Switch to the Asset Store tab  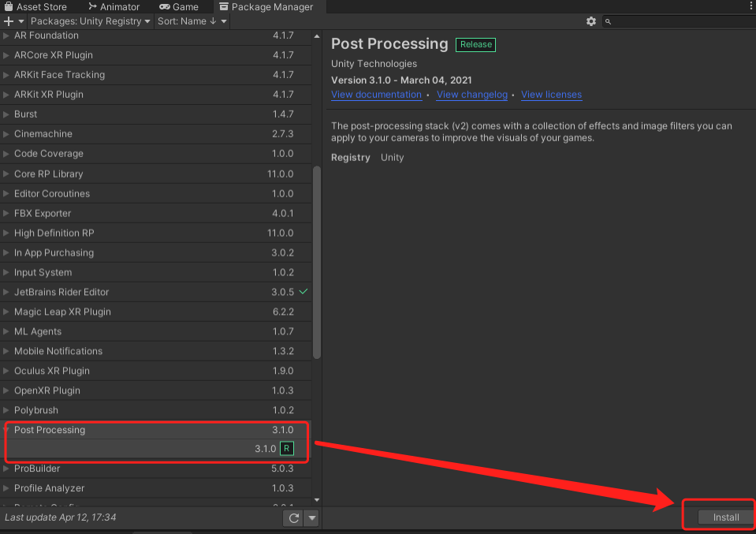tap(35, 7)
